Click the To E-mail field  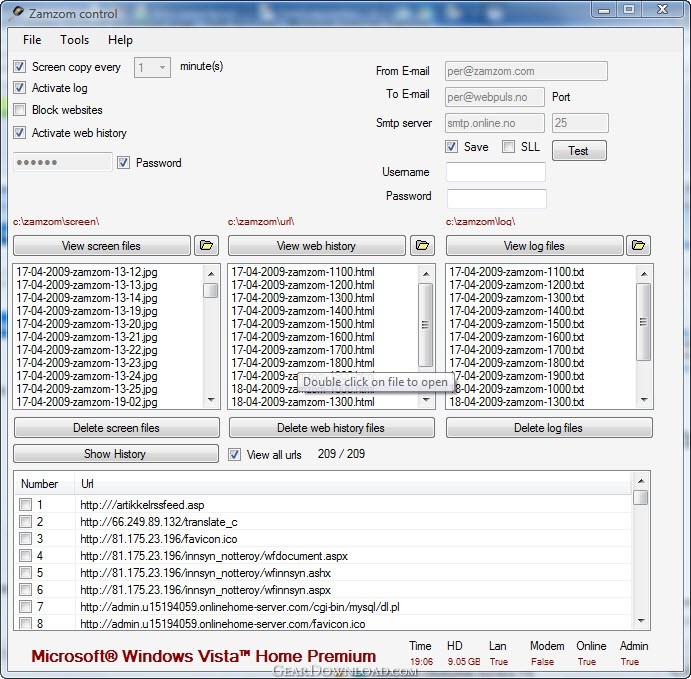[x=494, y=97]
